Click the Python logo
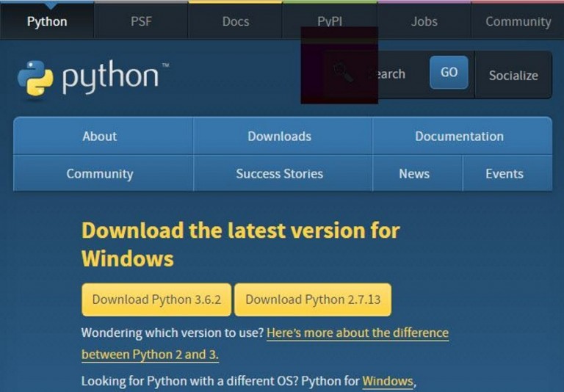 click(88, 78)
